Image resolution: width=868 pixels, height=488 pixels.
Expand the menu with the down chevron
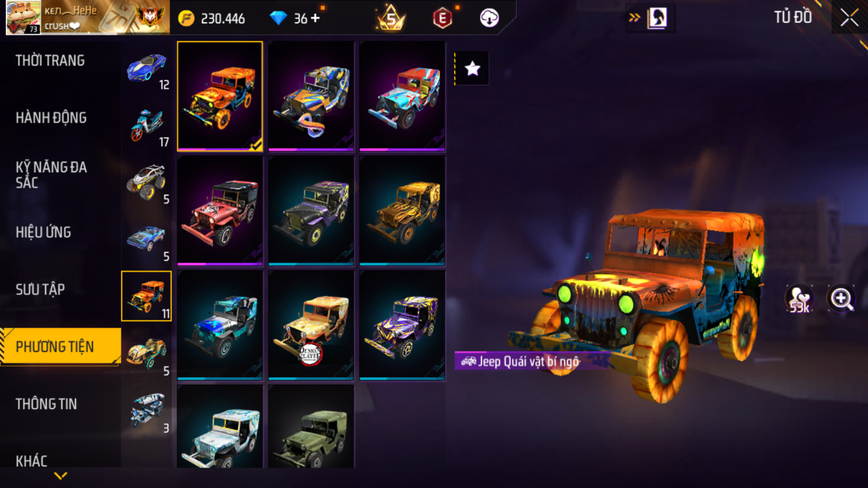pos(60,476)
